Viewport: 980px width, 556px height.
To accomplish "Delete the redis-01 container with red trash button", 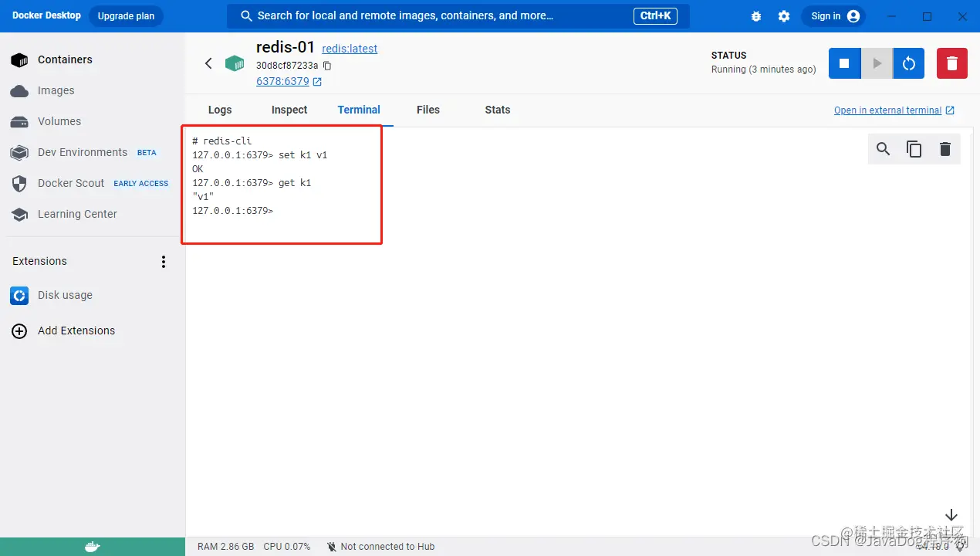I will pos(952,63).
